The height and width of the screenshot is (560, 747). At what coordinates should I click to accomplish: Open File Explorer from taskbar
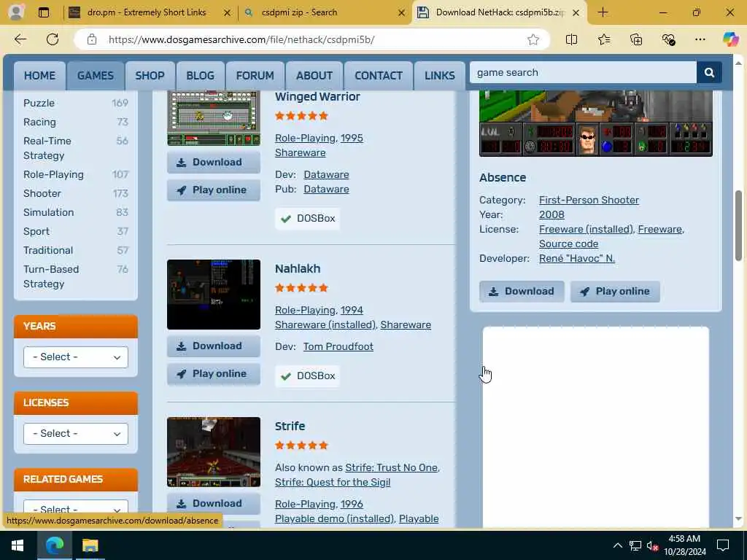[x=90, y=545]
